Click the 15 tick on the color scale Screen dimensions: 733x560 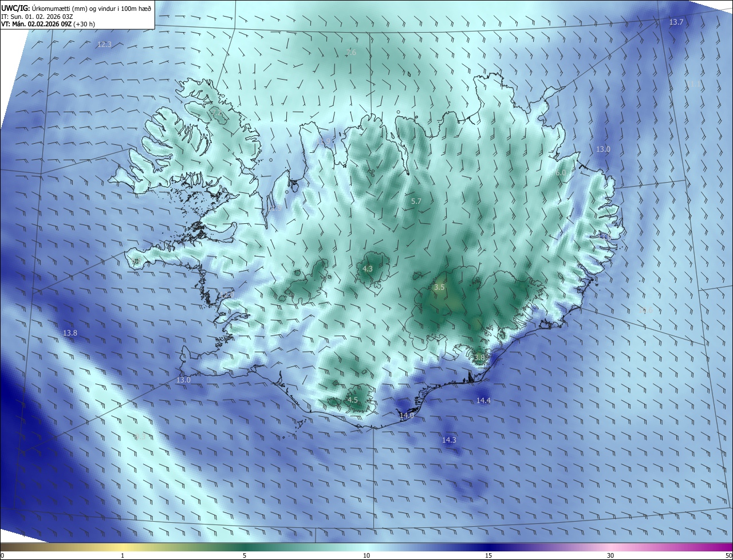point(488,555)
